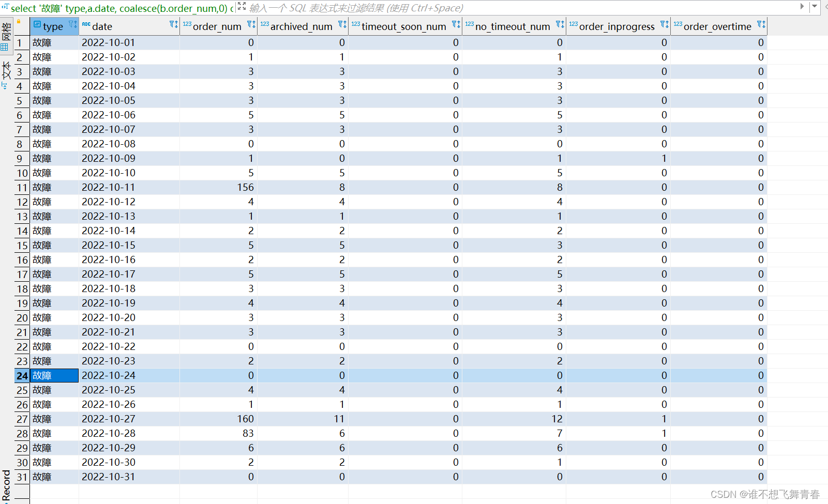Open the filter history dropdown arrow

point(814,7)
